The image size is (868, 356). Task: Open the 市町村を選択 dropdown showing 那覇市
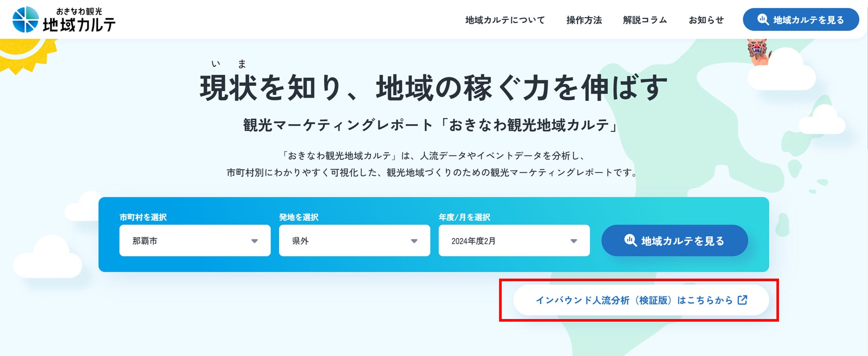[195, 241]
